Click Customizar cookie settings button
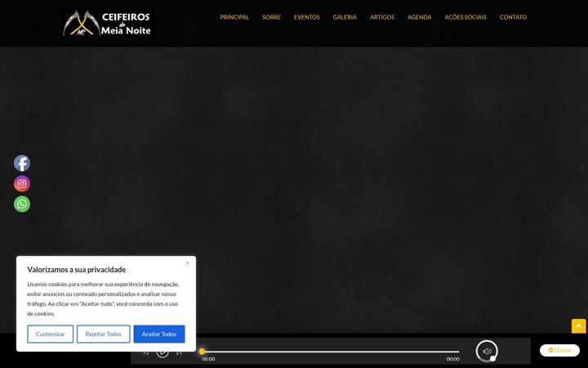 [x=51, y=334]
